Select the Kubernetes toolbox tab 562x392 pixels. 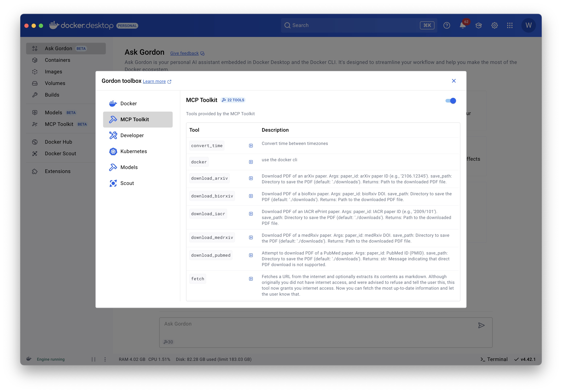point(133,151)
